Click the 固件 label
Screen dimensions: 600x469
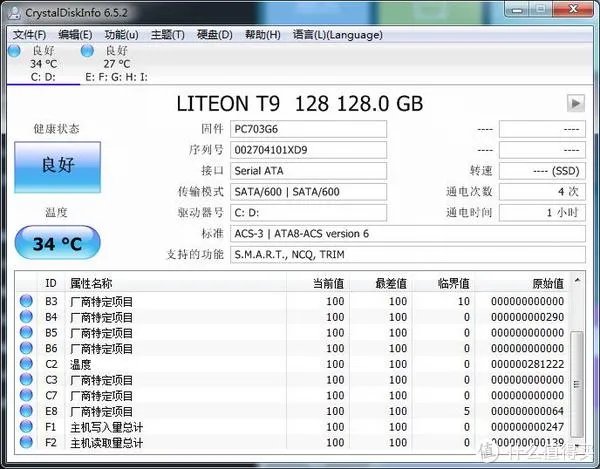212,129
